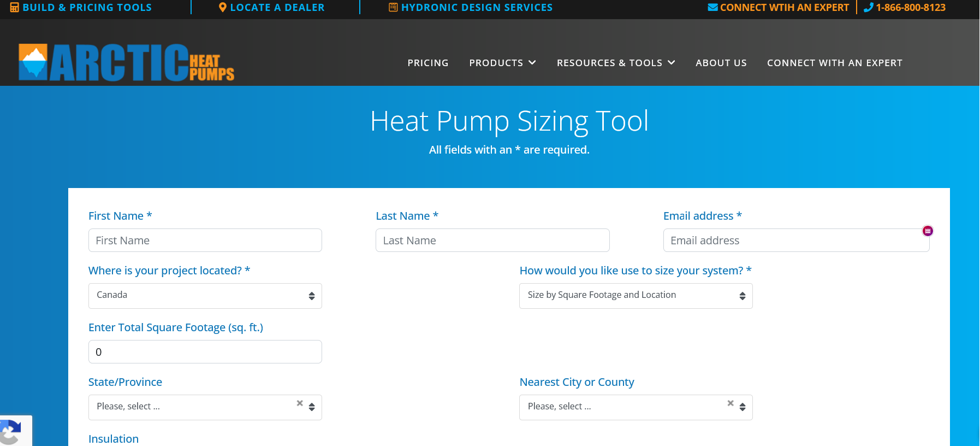The height and width of the screenshot is (446, 980).
Task: Click the phone icon beside 1-866-800-8123
Action: 869,7
